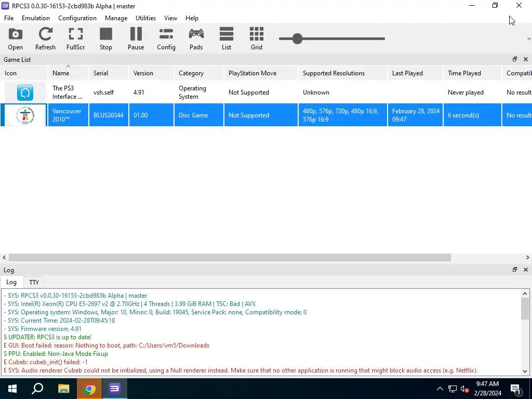Expand toolbar overflow chevron
This screenshot has height=399, width=532.
click(x=528, y=38)
